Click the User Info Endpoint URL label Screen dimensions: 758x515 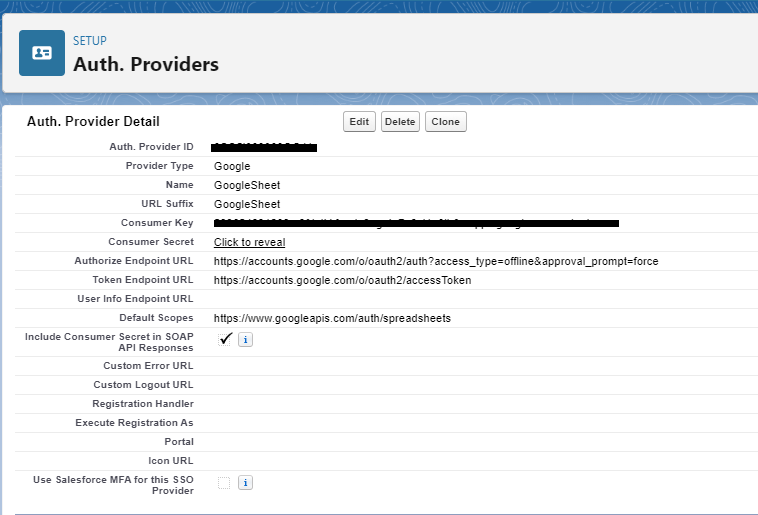tap(135, 299)
